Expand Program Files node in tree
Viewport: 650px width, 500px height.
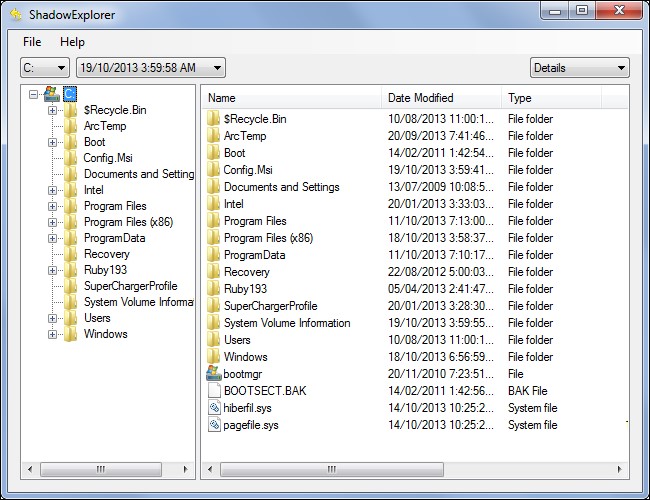52,206
